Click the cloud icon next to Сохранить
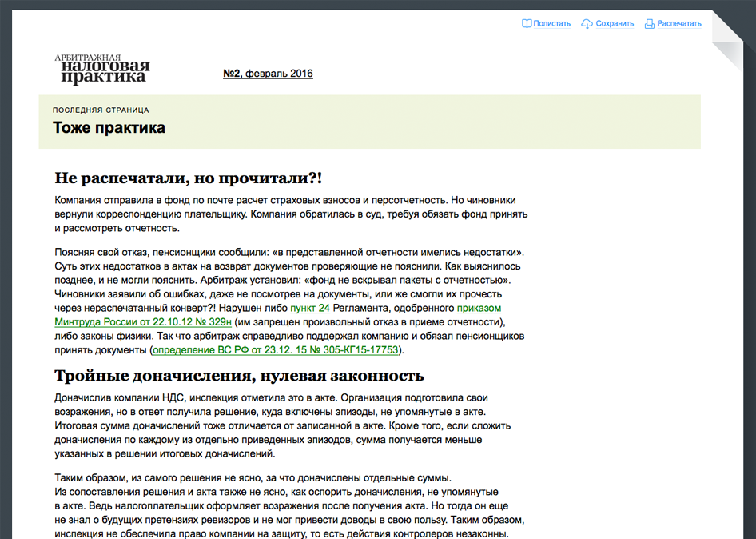The height and width of the screenshot is (539, 756). pyautogui.click(x=587, y=24)
